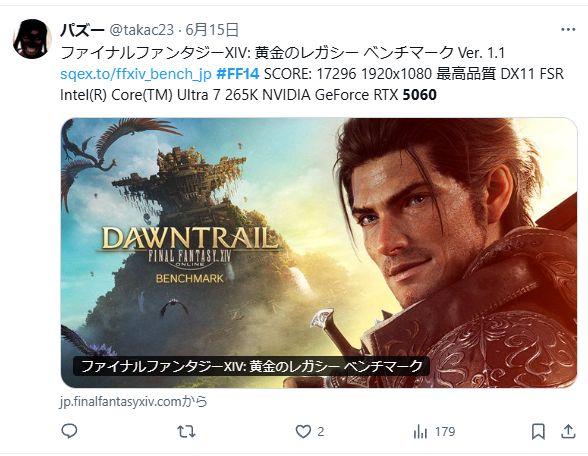Viewport: 588px width, 456px height.
Task: Bookmark this tweet with the bookmark icon
Action: [538, 431]
